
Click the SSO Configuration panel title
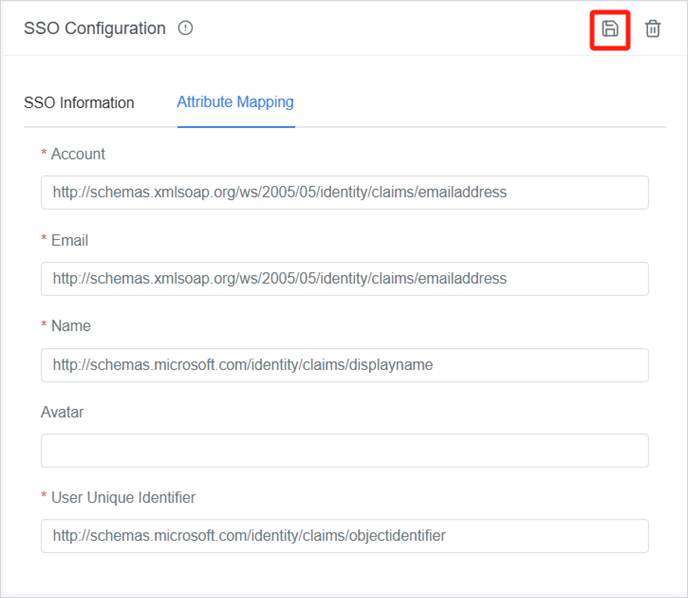(x=95, y=29)
